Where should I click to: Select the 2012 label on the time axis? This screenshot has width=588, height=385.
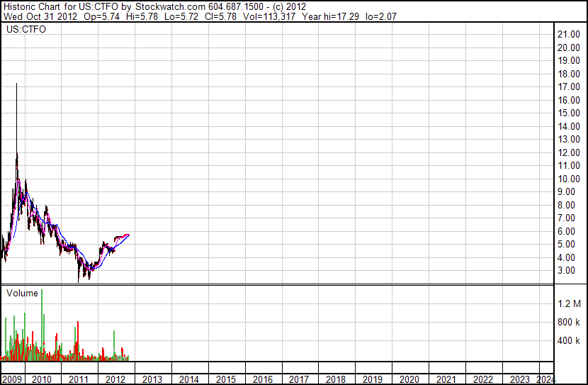[x=115, y=379]
